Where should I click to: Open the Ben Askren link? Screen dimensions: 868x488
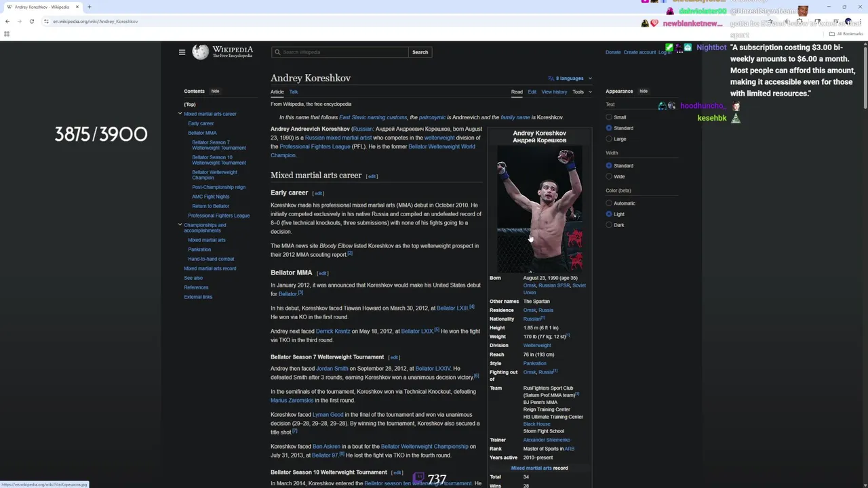[x=326, y=447]
